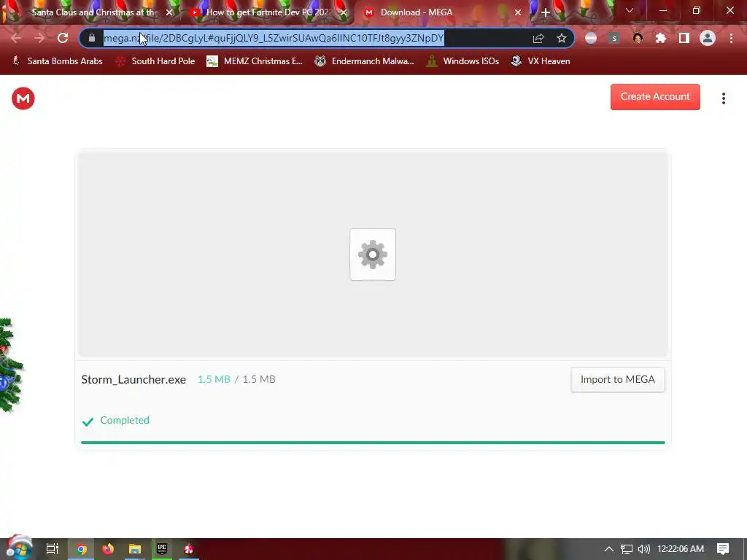Click the browser forward arrow
This screenshot has width=747, height=560.
39,38
